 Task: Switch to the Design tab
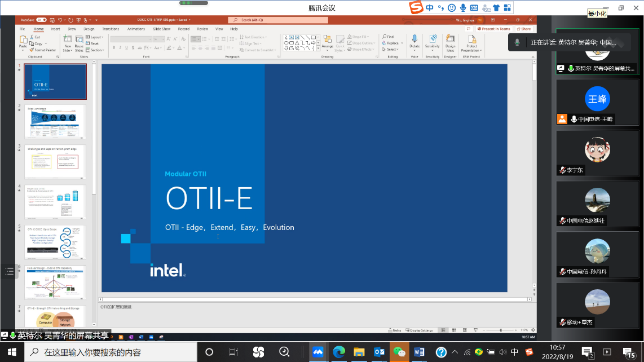(89, 29)
